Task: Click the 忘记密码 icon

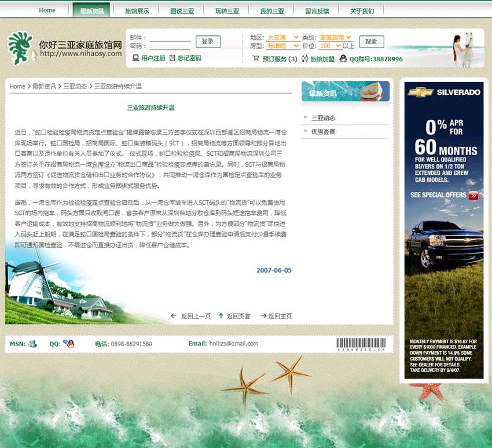Action: [172, 58]
